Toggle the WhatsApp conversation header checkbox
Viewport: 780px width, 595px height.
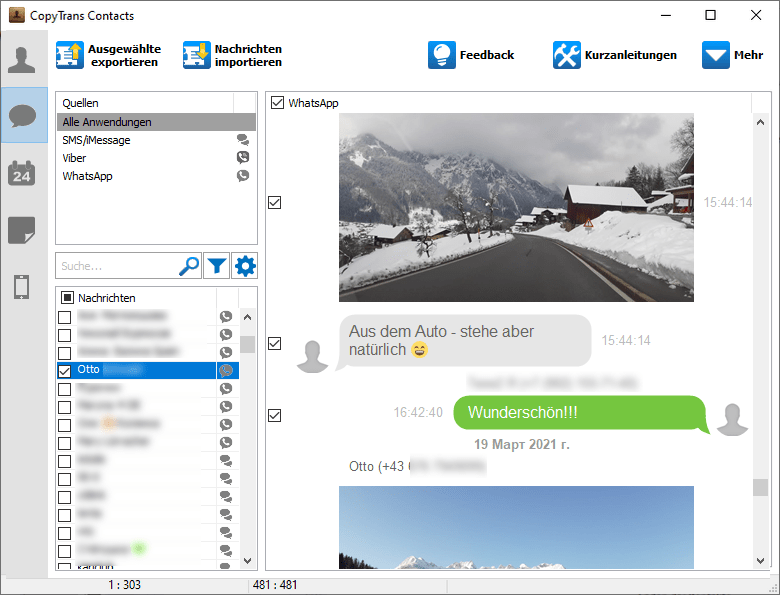pos(277,102)
